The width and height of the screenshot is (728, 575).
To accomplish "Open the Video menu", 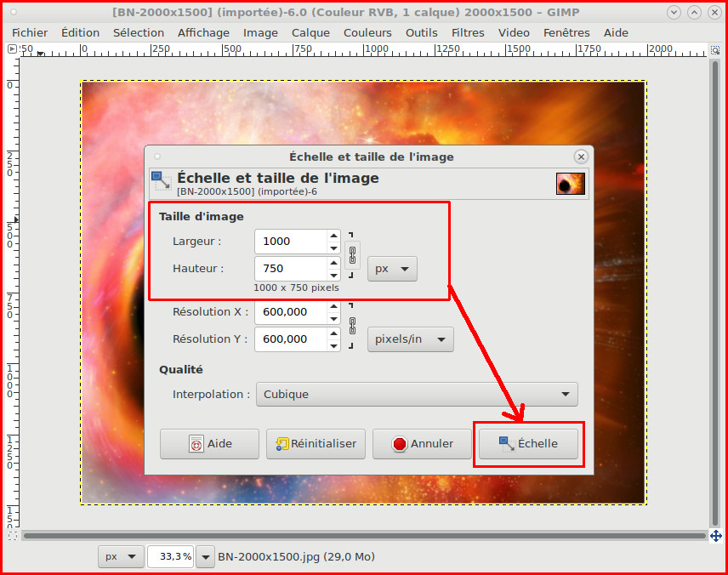I will click(x=514, y=33).
